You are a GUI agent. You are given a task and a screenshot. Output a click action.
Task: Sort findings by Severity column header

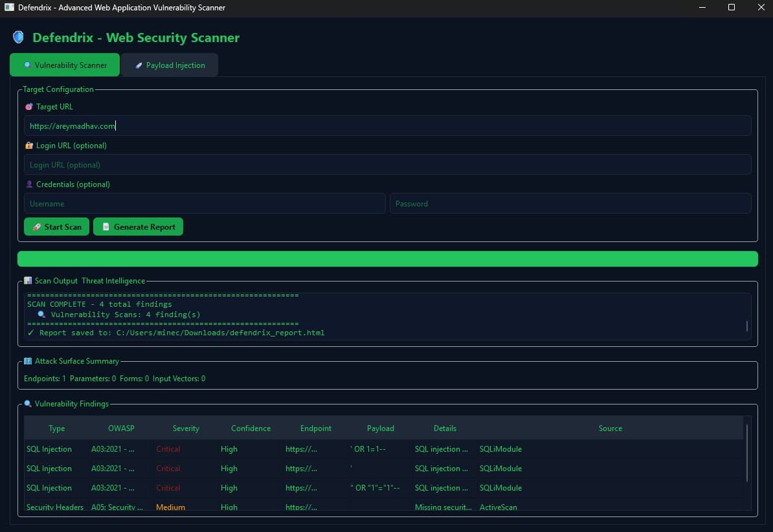pos(186,428)
